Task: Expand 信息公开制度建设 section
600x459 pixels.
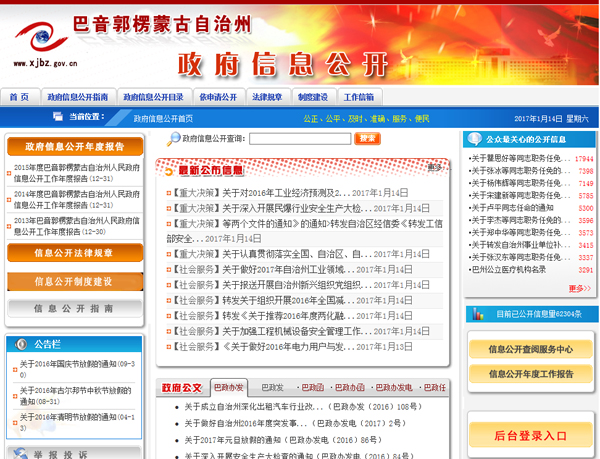Action: [x=74, y=281]
